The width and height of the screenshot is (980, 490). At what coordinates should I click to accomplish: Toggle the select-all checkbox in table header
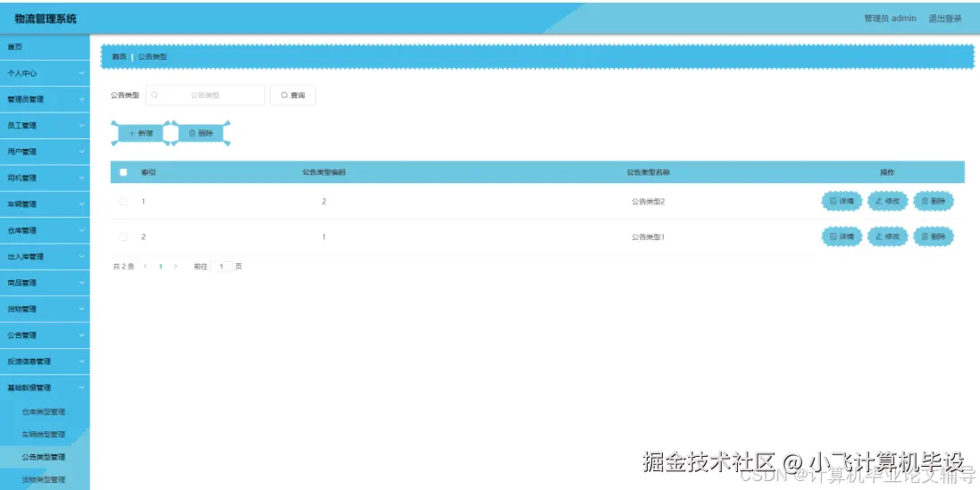[123, 172]
